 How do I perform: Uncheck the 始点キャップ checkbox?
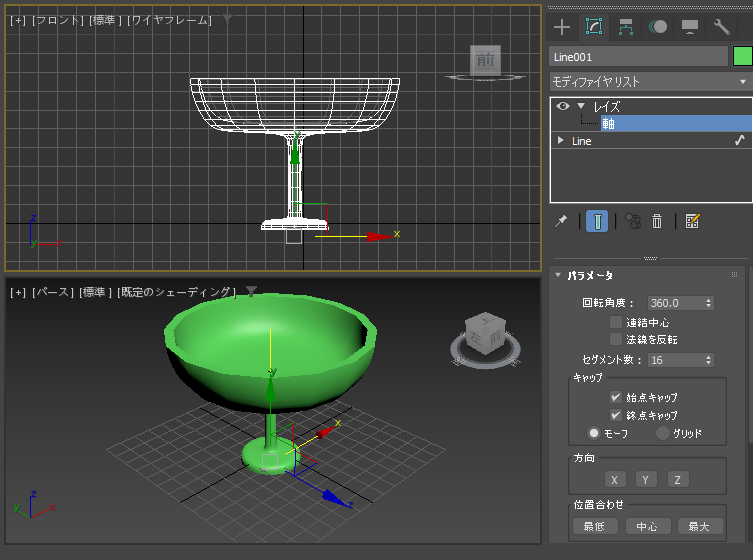[x=616, y=397]
